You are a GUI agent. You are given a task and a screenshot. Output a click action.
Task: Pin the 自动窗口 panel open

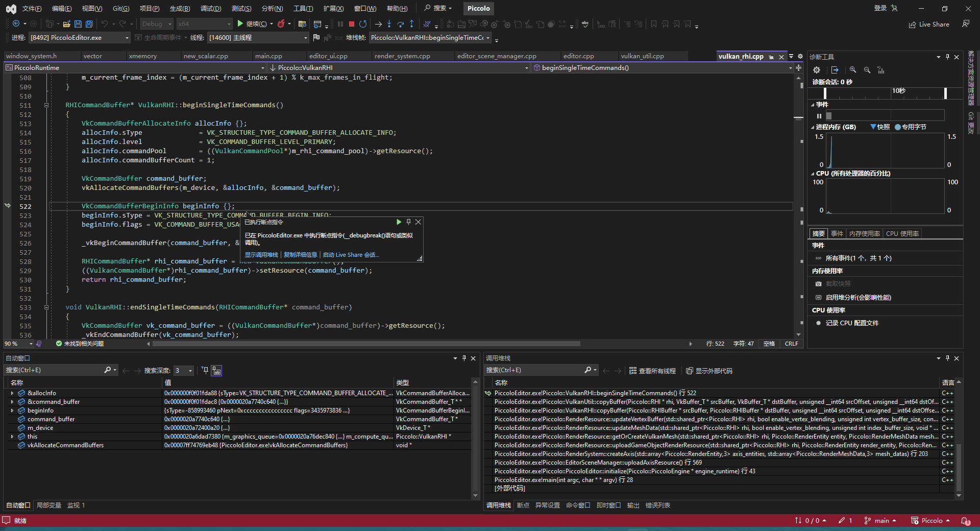(x=464, y=358)
